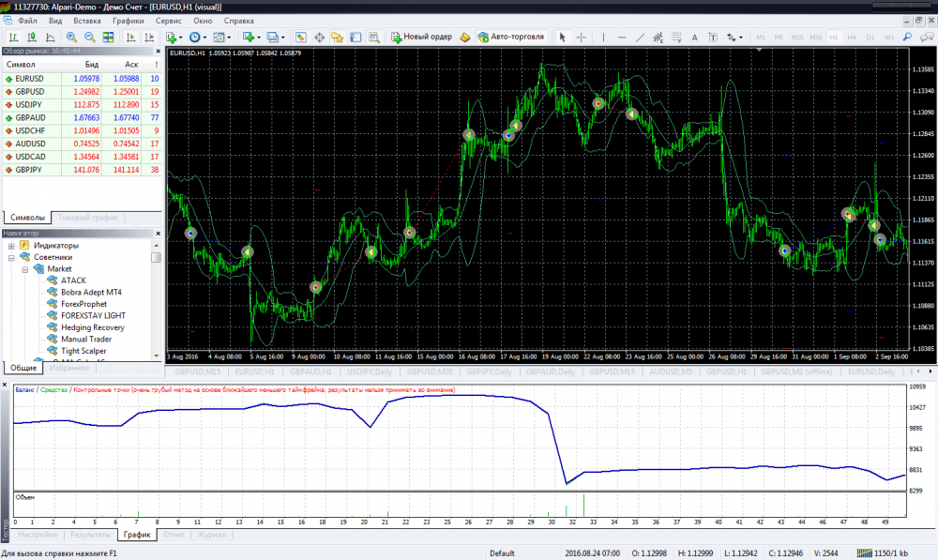Insert text with the A tool
Viewport: 938px width, 560px height.
pyautogui.click(x=694, y=38)
